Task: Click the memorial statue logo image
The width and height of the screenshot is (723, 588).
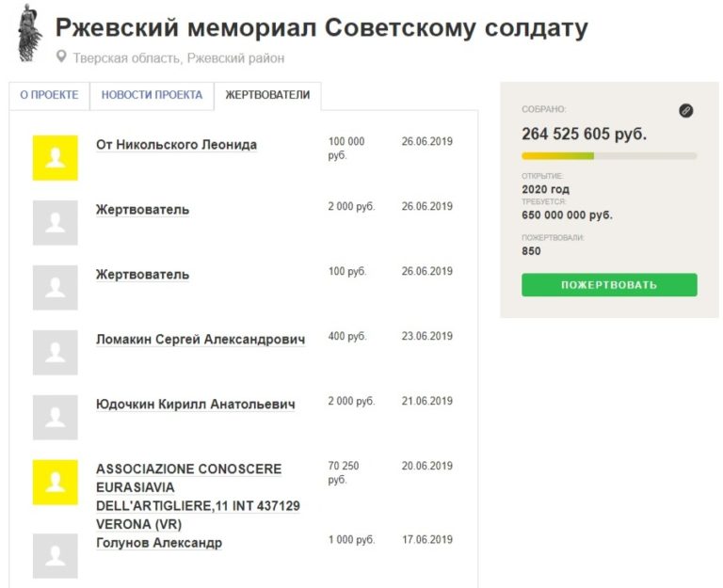Action: (30, 32)
